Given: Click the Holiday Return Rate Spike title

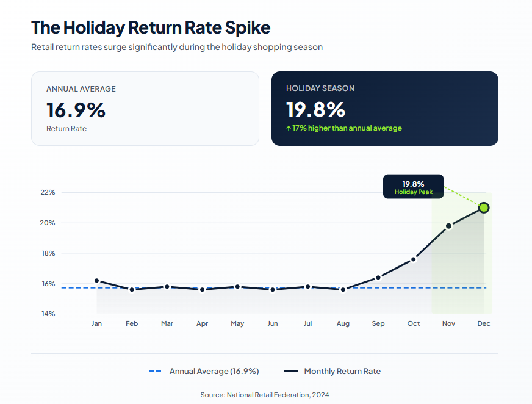Looking at the screenshot, I should tap(151, 27).
